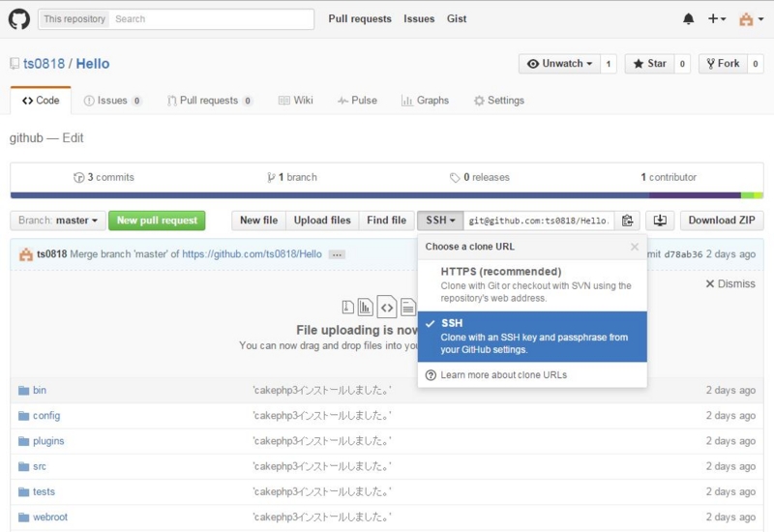Open Unwatch dropdown

pyautogui.click(x=559, y=64)
